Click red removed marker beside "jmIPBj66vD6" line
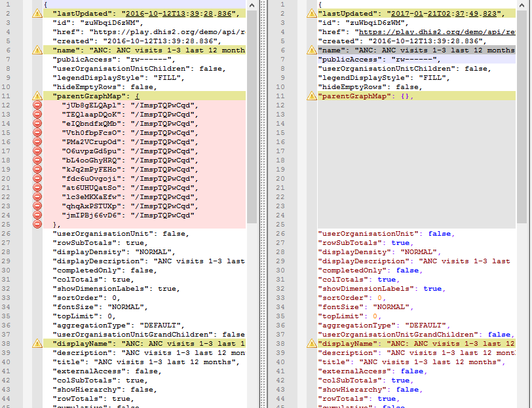The height and width of the screenshot is (408, 532). (37, 215)
